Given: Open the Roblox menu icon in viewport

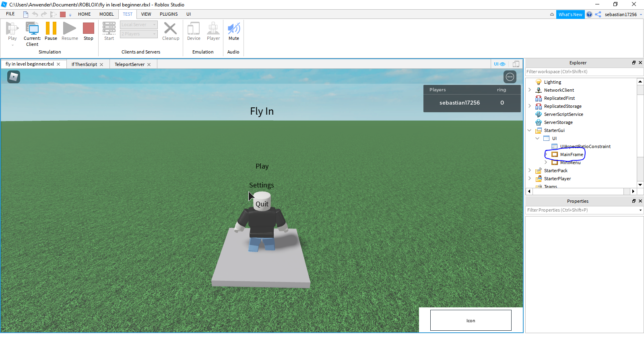Looking at the screenshot, I should 14,77.
